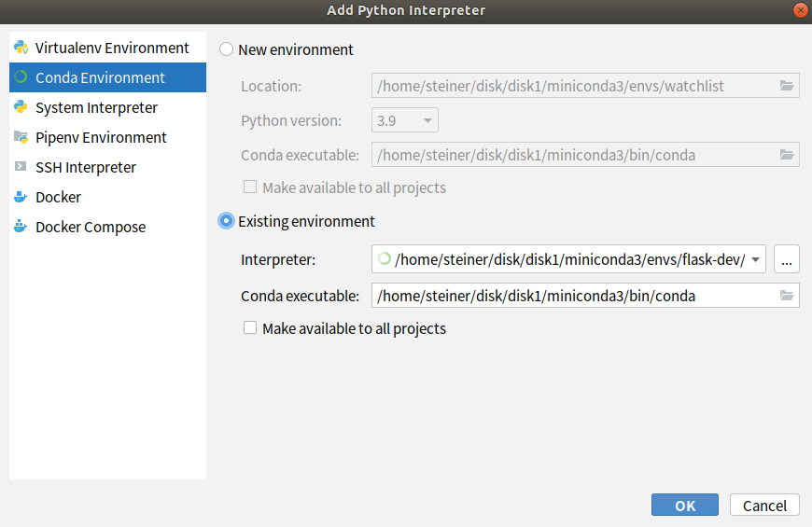Select the New environment radio button

click(226, 49)
